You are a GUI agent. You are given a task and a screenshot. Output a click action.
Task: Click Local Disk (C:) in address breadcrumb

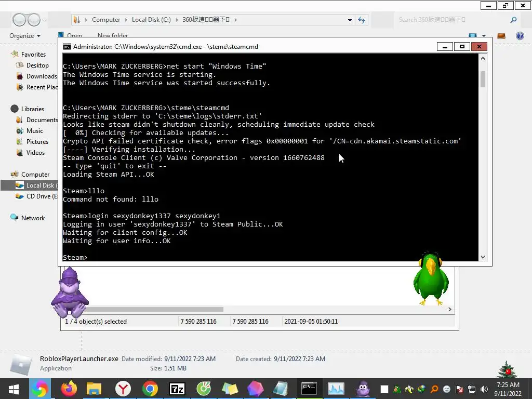[x=151, y=20]
